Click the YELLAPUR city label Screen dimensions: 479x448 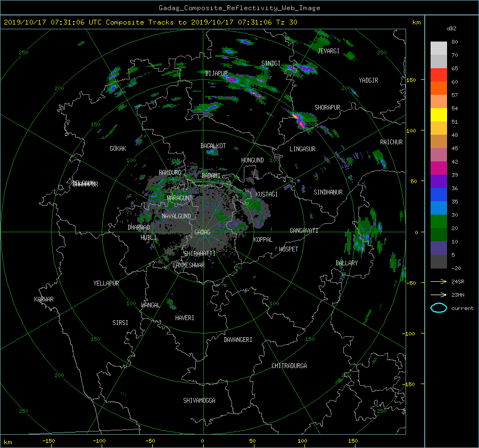(x=106, y=283)
